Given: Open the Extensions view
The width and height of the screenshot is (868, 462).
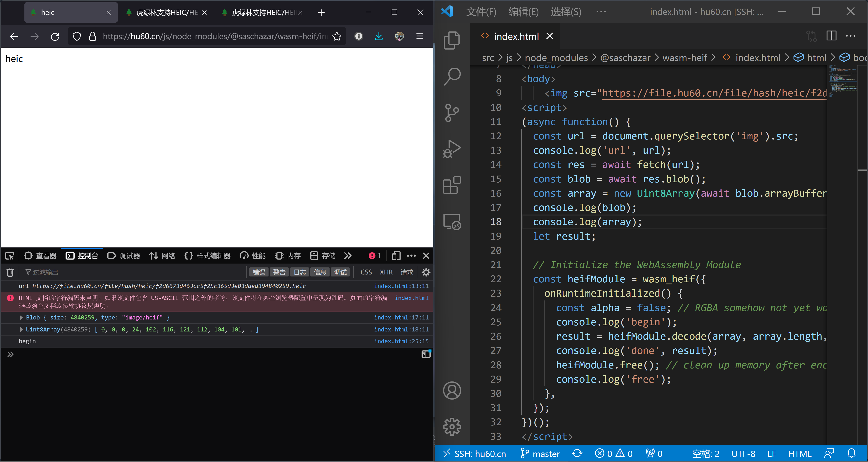Looking at the screenshot, I should (452, 185).
